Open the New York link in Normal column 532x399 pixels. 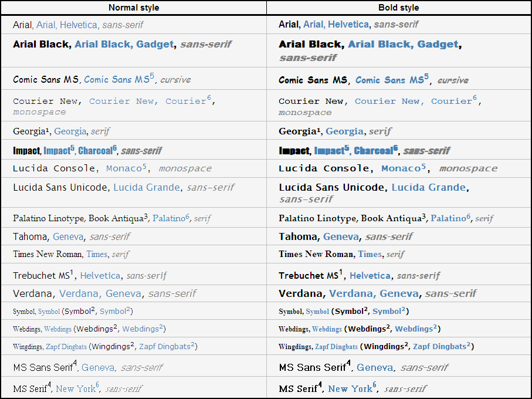[76, 388]
